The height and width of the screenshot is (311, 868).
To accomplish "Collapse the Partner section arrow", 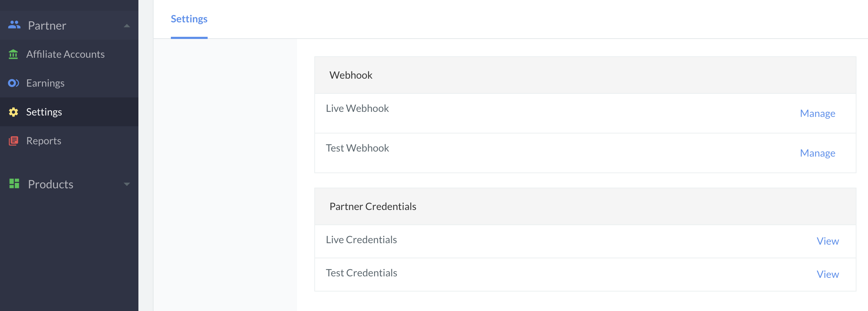I will [127, 26].
